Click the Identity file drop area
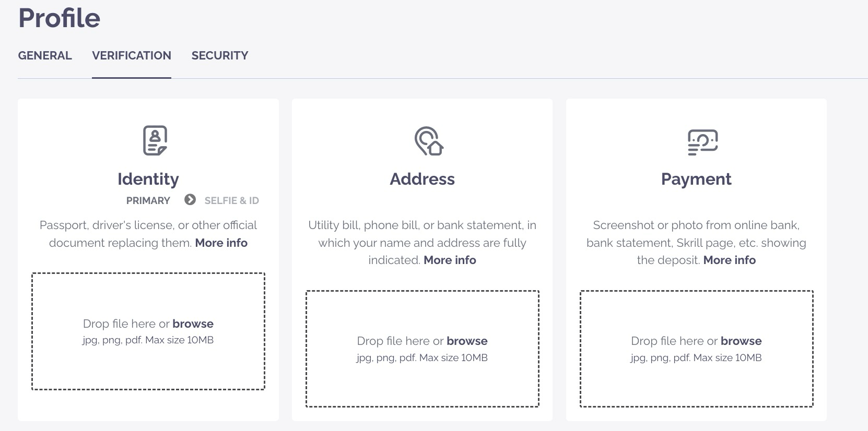 (x=148, y=365)
